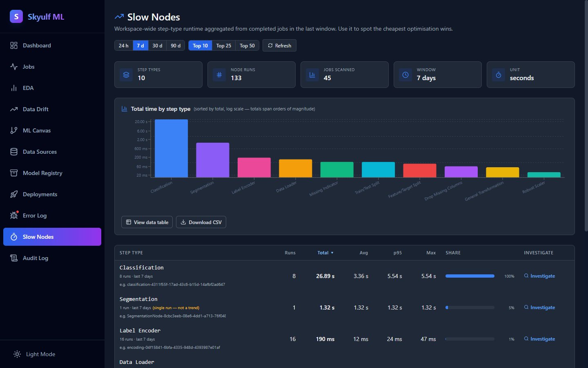
Task: Open the Jobs page icon
Action: pos(14,67)
